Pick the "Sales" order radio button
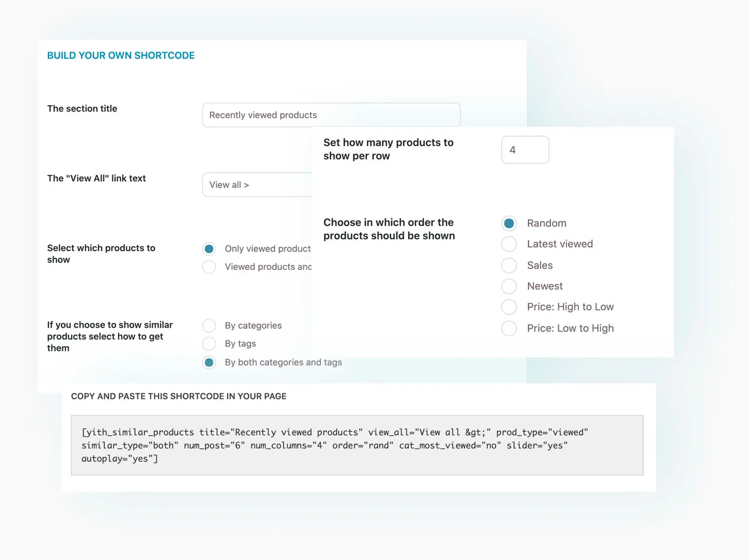 pyautogui.click(x=509, y=265)
